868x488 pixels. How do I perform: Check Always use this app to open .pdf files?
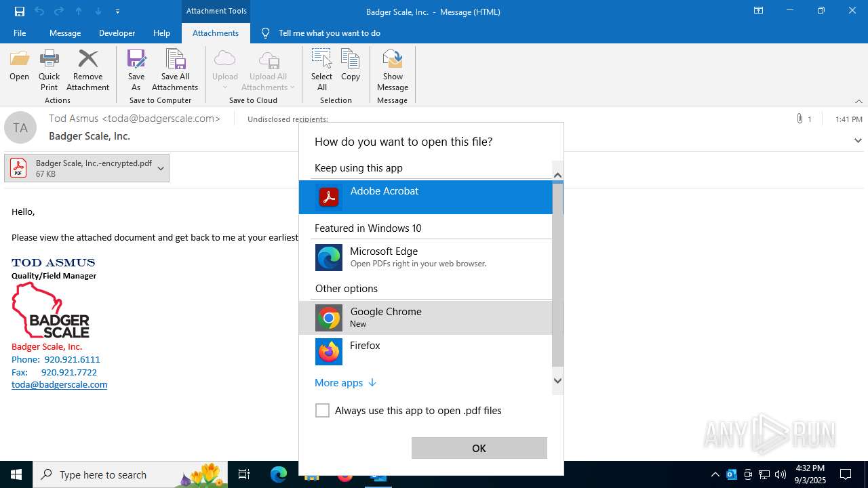pyautogui.click(x=322, y=411)
